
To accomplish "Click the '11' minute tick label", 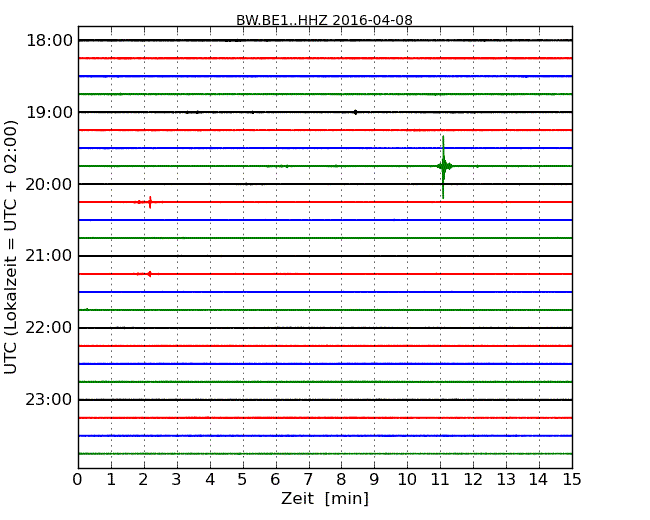I will point(440,480).
